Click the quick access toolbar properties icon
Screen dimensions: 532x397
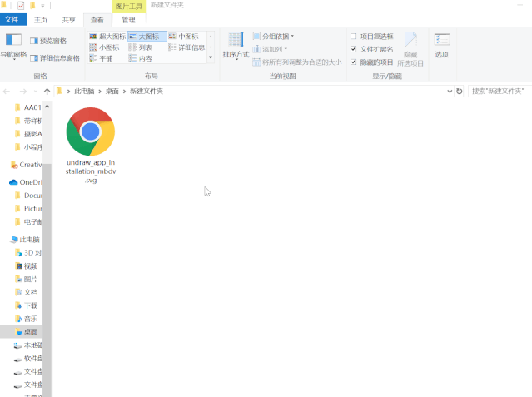click(21, 6)
